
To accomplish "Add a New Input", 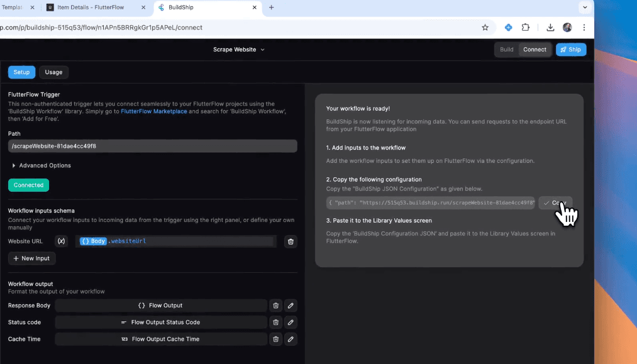I will click(31, 258).
